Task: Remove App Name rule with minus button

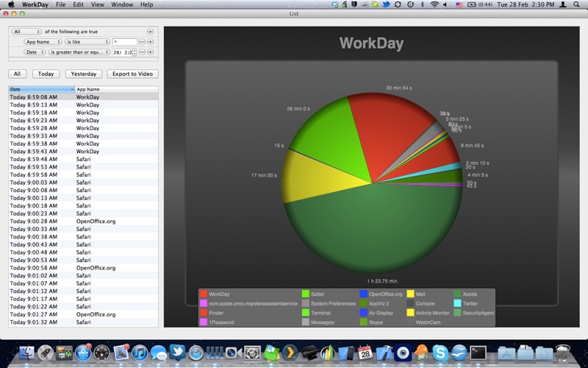Action: coord(142,42)
